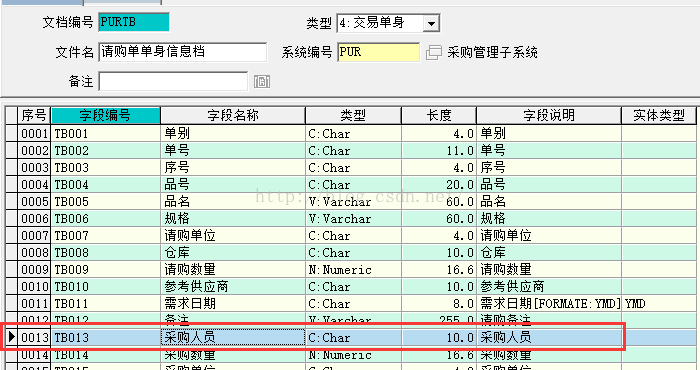Screen dimensions: 700x370
Task: Select the TB004 field code cell
Action: coord(105,184)
